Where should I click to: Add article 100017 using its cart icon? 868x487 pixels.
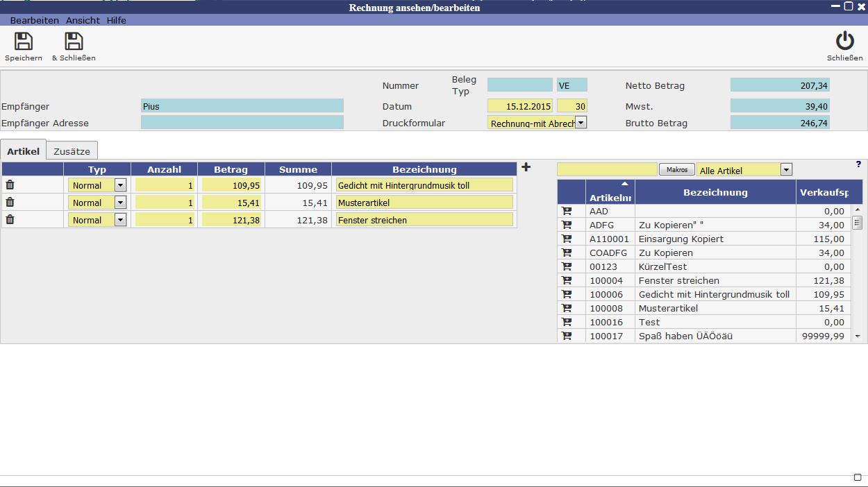click(567, 336)
